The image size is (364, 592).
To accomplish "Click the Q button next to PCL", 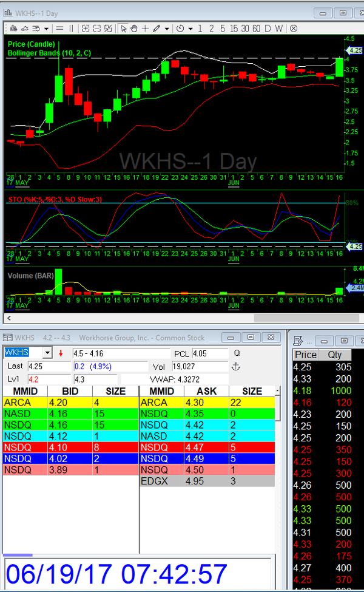I will [237, 353].
